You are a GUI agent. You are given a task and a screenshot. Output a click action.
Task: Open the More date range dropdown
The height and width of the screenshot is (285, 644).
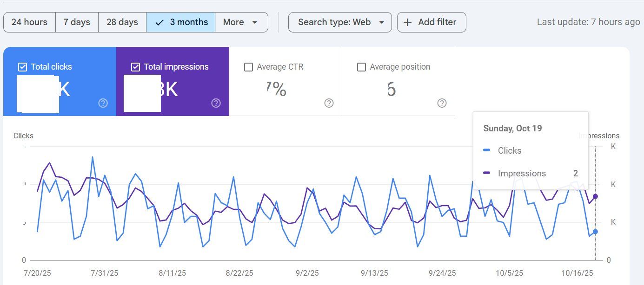click(x=241, y=22)
